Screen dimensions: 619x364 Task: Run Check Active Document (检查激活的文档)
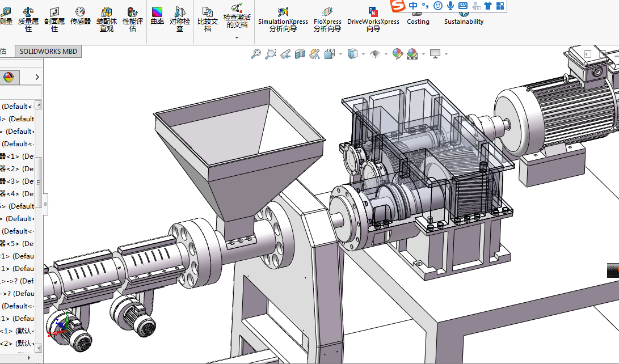coord(237,16)
